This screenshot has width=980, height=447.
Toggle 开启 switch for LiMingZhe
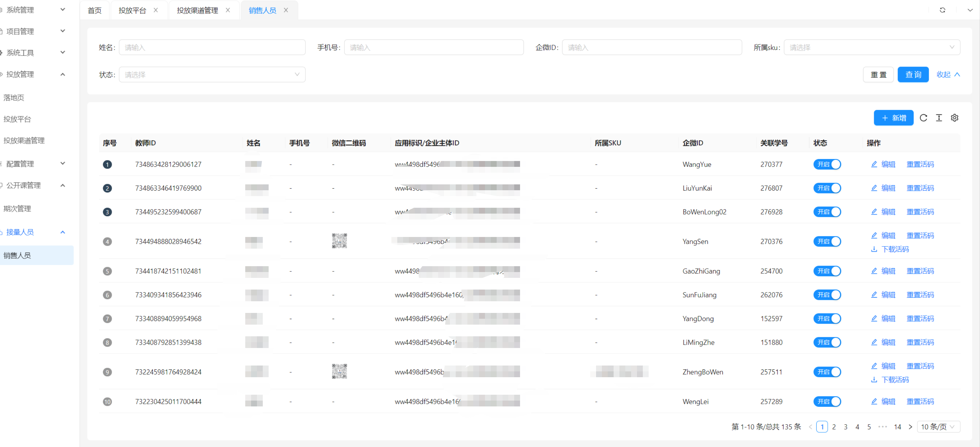click(827, 342)
